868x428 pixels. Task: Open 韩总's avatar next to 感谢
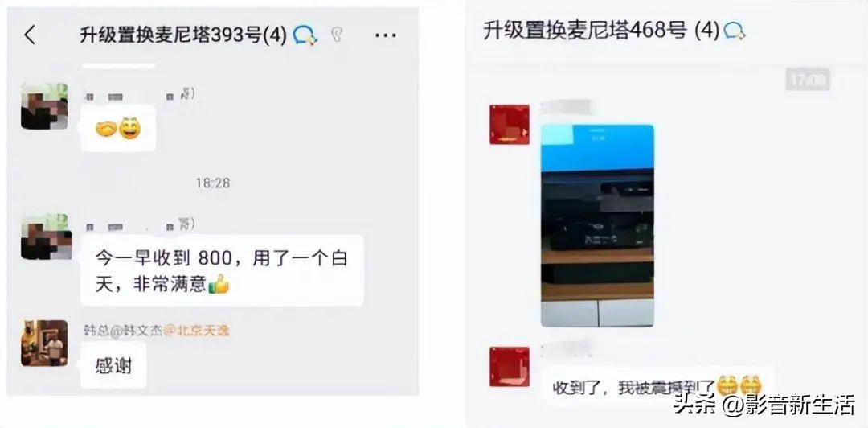[x=44, y=344]
